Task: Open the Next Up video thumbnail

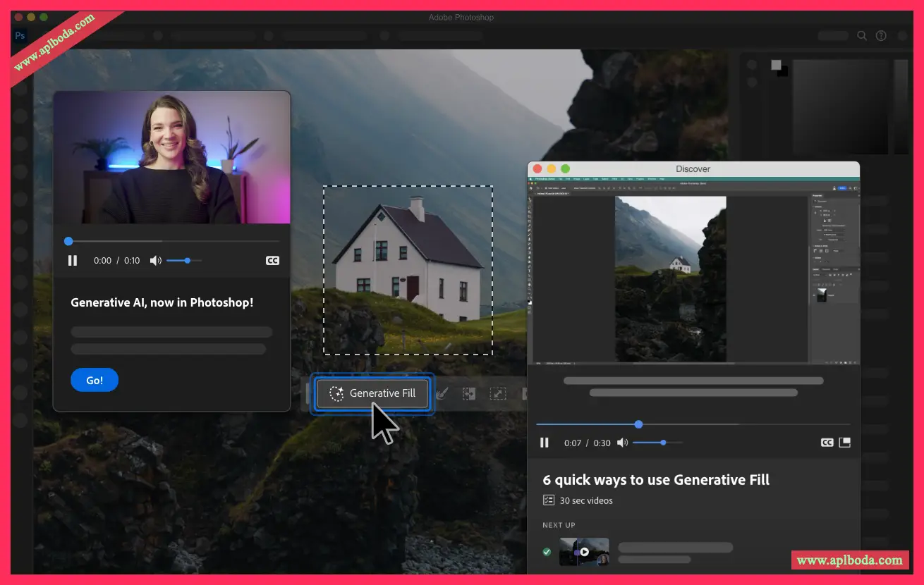Action: pos(584,552)
